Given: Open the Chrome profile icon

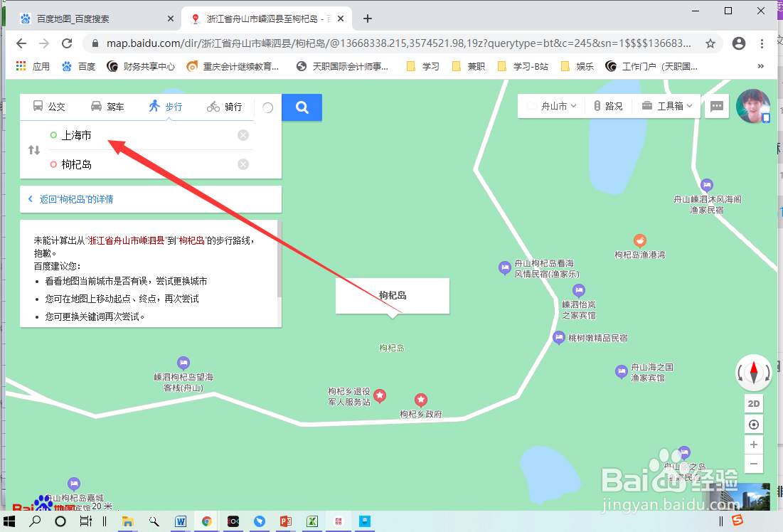Looking at the screenshot, I should pos(739,43).
